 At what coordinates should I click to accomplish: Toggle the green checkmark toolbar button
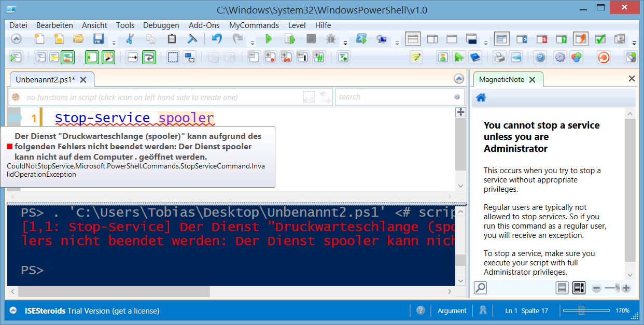600,39
